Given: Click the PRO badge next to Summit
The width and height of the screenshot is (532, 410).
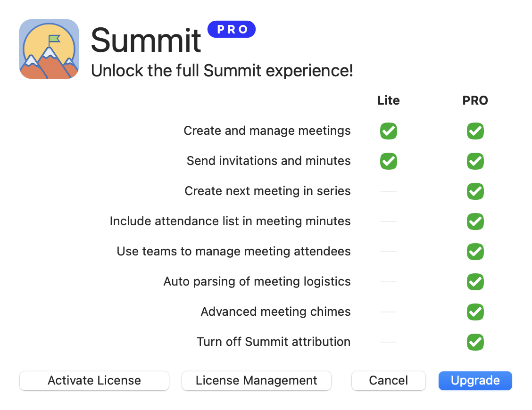Looking at the screenshot, I should [x=232, y=29].
